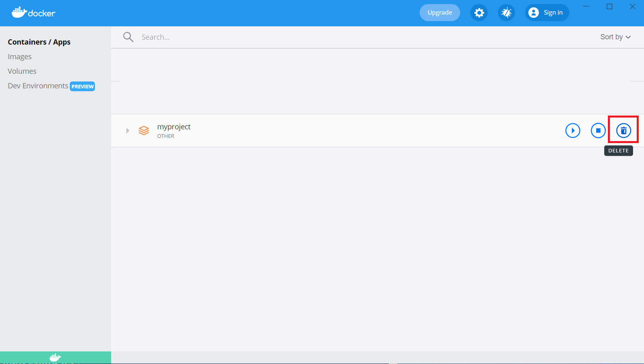
Task: Stop the myproject app
Action: click(598, 131)
